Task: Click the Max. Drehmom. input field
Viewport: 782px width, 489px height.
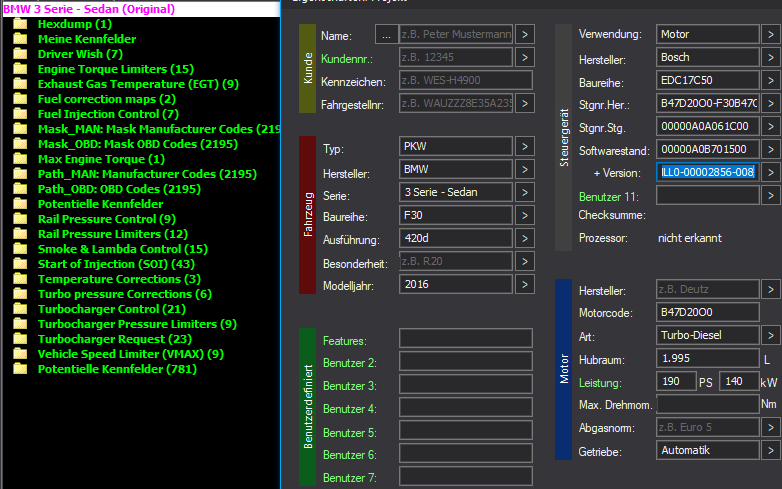Action: pos(708,404)
